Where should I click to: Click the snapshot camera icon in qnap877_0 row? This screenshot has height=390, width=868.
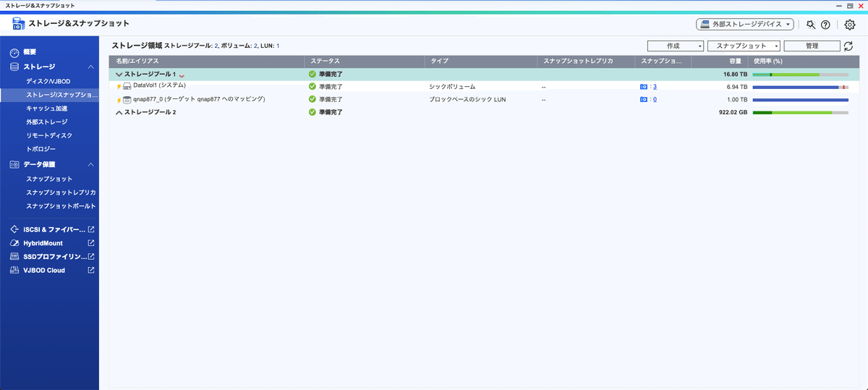(644, 100)
